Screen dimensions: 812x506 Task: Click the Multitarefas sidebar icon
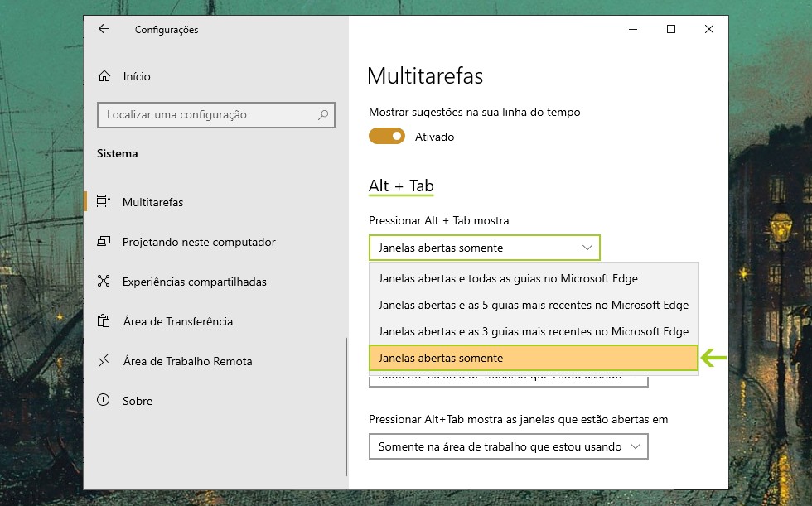tap(104, 202)
